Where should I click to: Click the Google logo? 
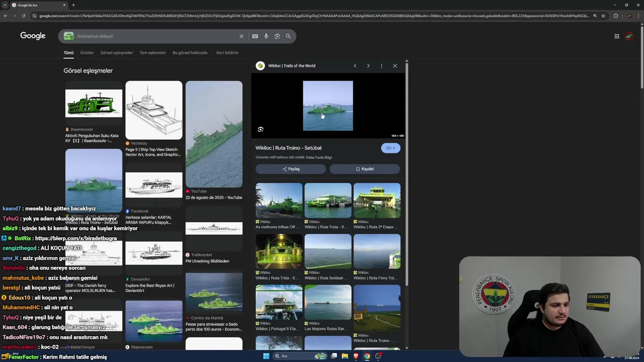click(x=33, y=36)
